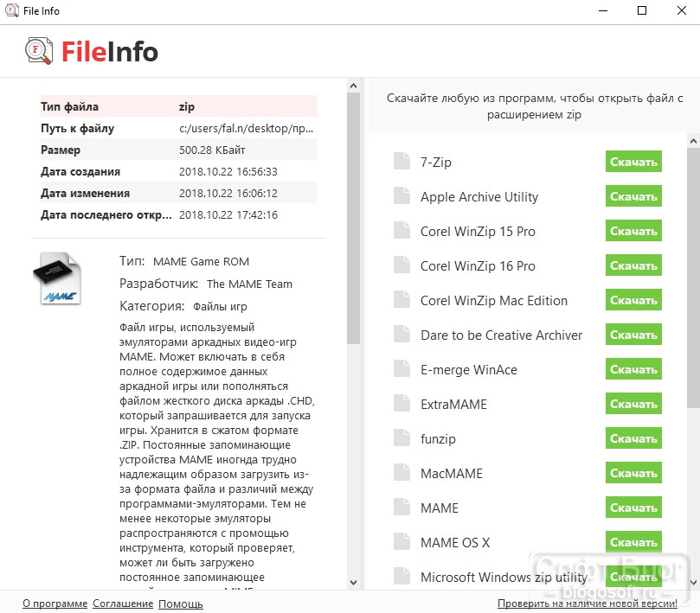Viewport: 700px width, 613px height.
Task: Click the FileInfo magnifier logo icon
Action: click(x=39, y=51)
